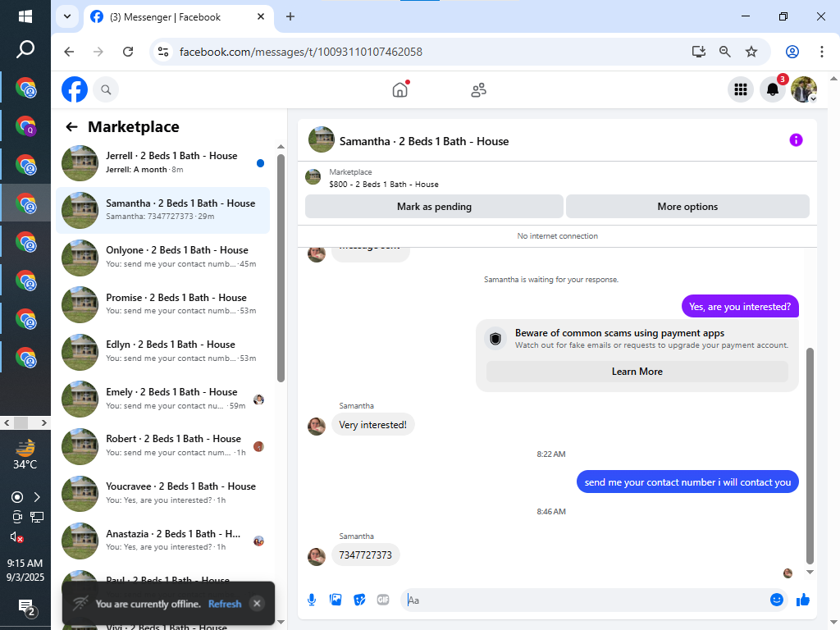This screenshot has width=840, height=630.
Task: Install app icon in address bar
Action: tap(698, 52)
